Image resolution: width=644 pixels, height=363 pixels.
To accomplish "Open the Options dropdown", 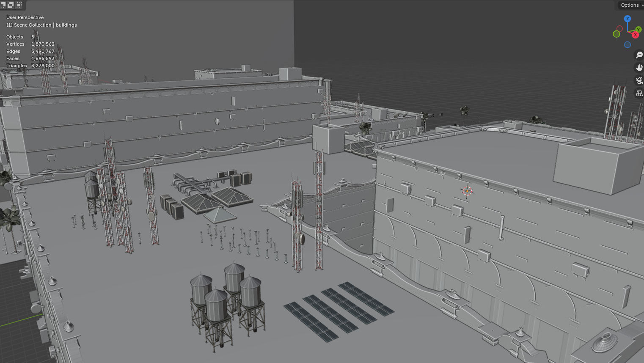I will 631,5.
